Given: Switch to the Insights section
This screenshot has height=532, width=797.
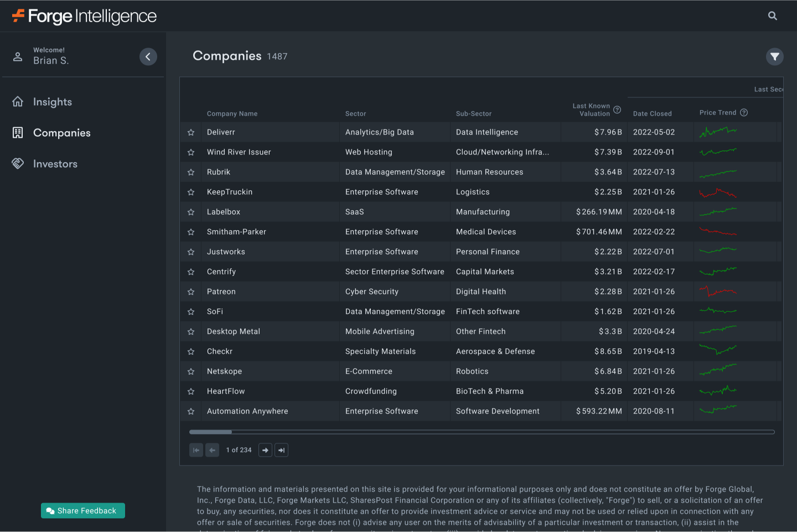Looking at the screenshot, I should 52,101.
